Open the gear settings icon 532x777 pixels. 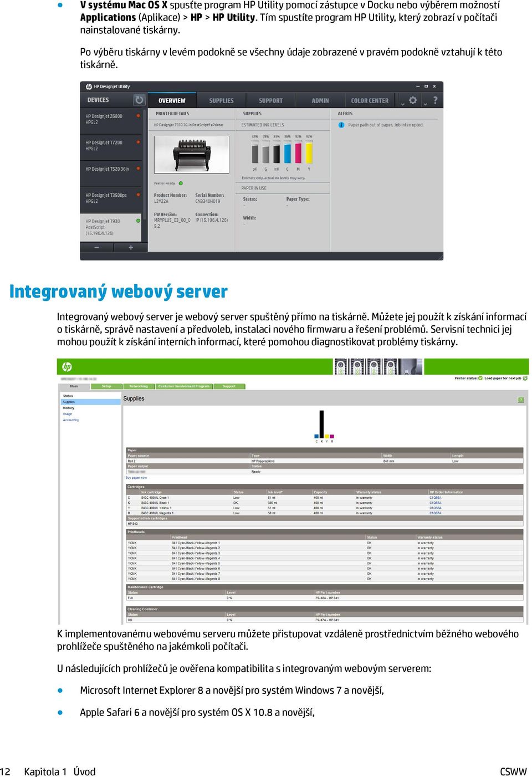point(413,100)
